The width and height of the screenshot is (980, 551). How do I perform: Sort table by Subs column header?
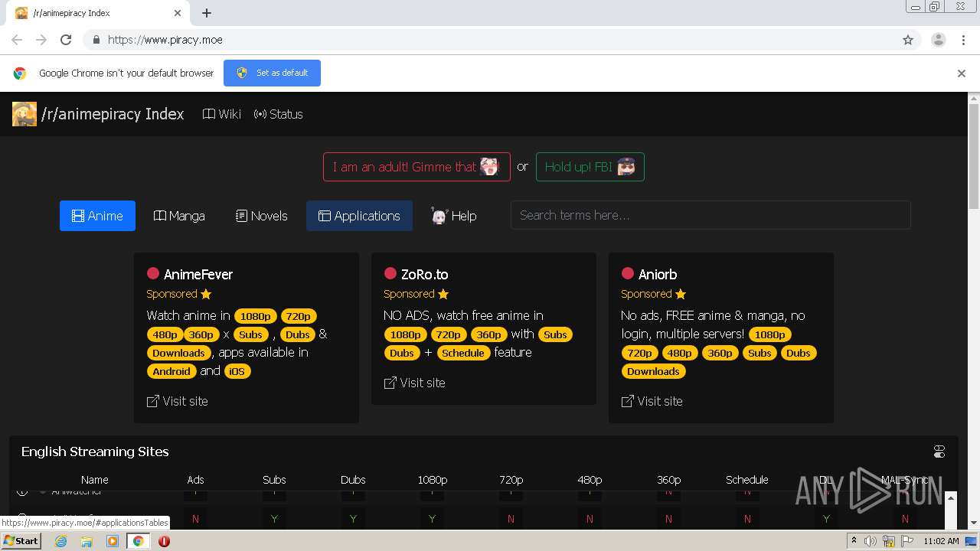point(274,480)
